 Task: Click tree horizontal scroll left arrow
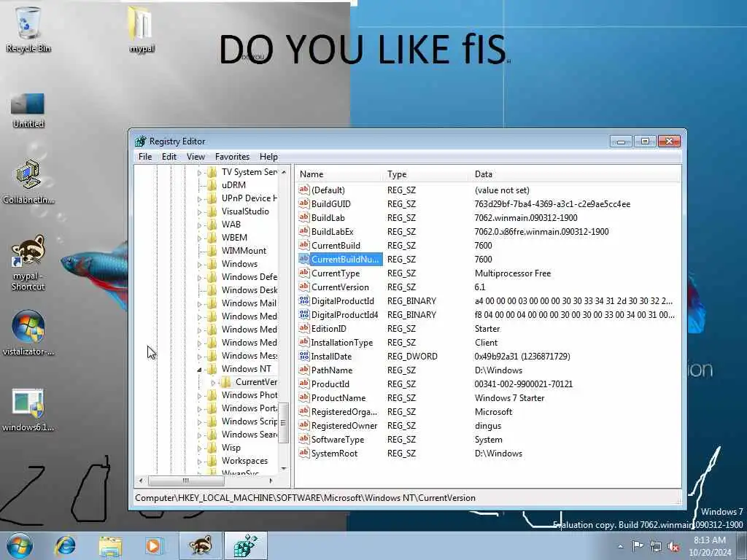141,481
